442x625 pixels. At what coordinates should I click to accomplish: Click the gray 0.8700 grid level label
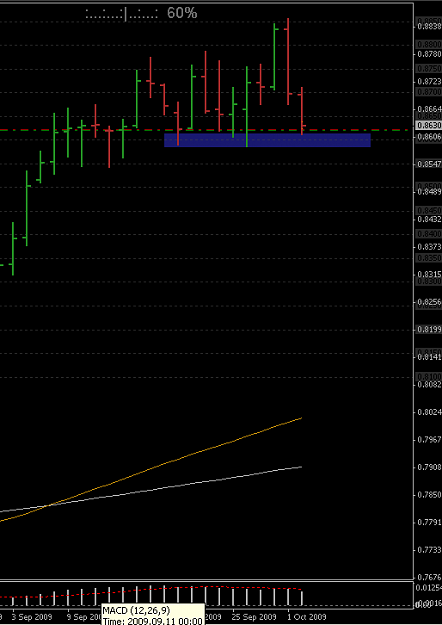point(429,92)
